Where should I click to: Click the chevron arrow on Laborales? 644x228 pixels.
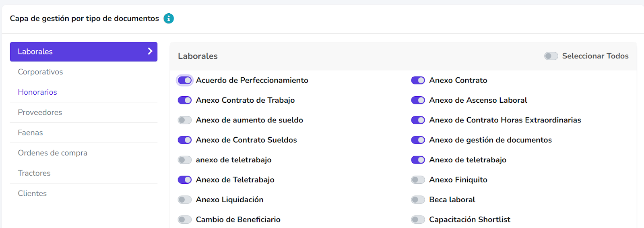[x=150, y=51]
